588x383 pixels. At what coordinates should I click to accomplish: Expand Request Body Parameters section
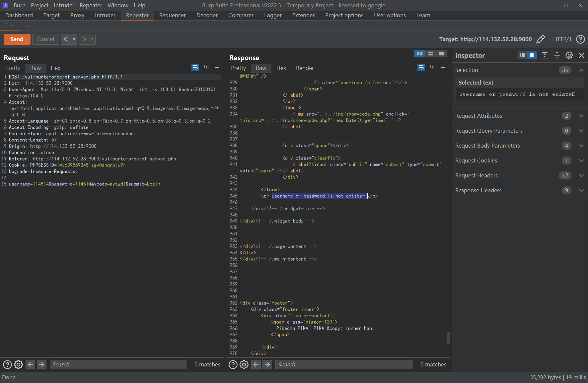[x=581, y=146]
